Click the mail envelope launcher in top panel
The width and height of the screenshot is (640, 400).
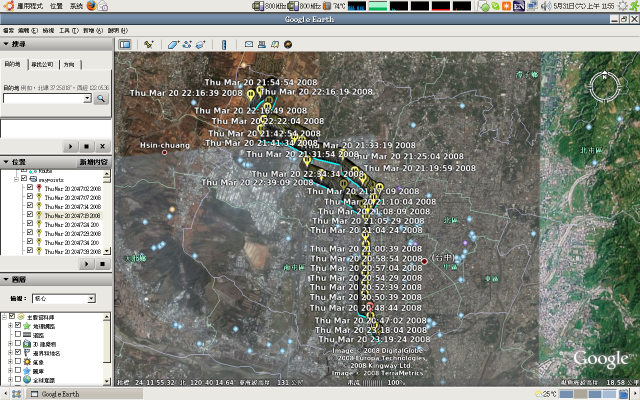coord(103,6)
